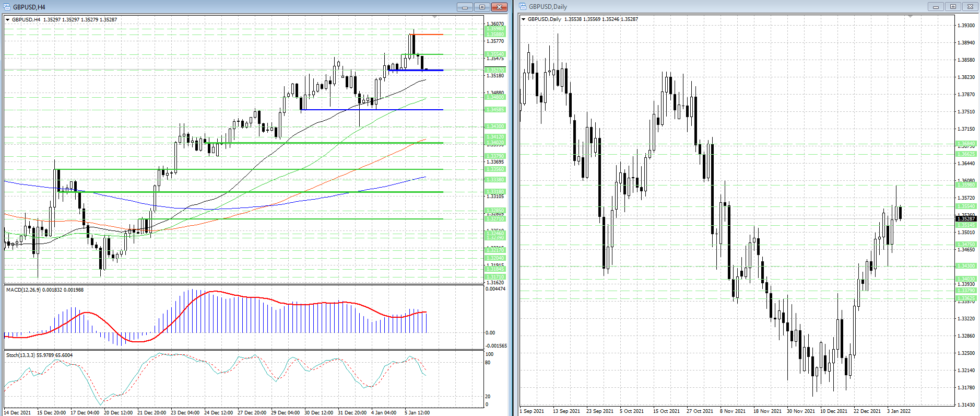This screenshot has height=416, width=980.
Task: Expand the GBPUSD,H4 chart header triangle
Action: 8,20
